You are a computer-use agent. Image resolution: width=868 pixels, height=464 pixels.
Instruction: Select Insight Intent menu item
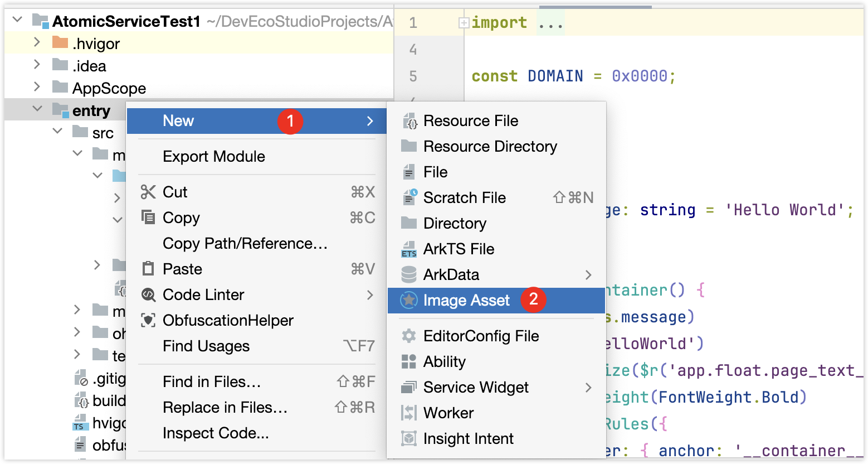[x=496, y=438]
